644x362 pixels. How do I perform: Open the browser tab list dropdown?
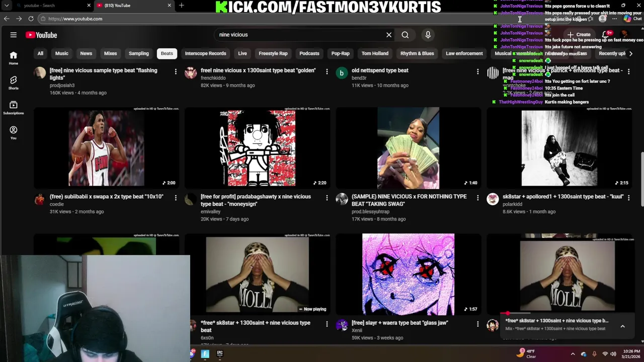(7, 6)
